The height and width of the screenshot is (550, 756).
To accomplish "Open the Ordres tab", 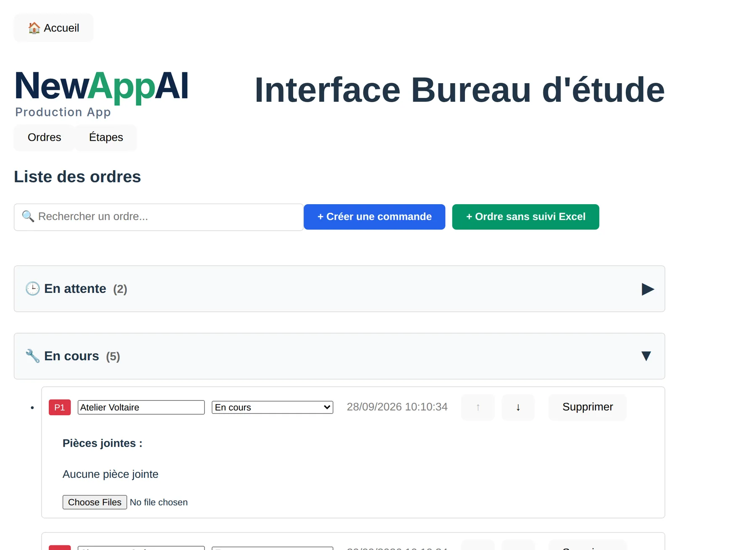I will click(45, 137).
